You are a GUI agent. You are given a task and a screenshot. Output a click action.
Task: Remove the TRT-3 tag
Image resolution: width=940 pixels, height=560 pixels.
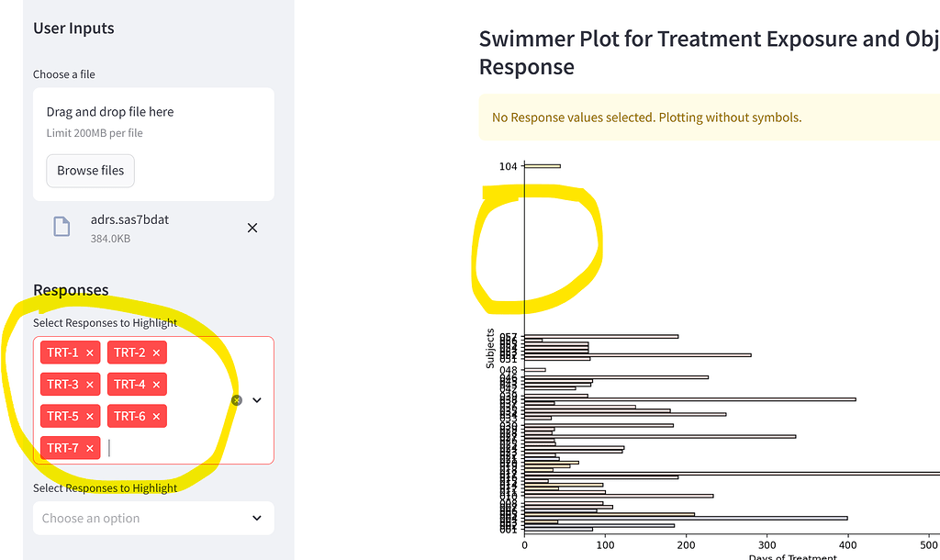tap(90, 385)
